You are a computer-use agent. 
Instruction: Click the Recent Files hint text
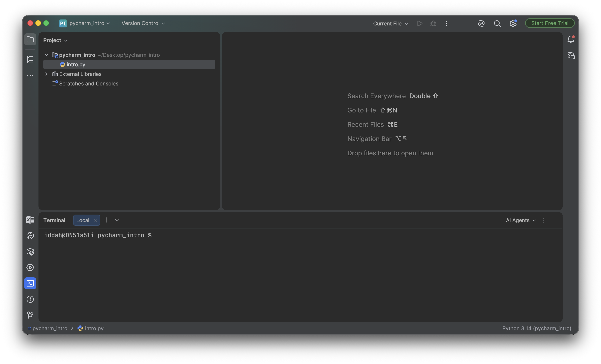tap(365, 125)
